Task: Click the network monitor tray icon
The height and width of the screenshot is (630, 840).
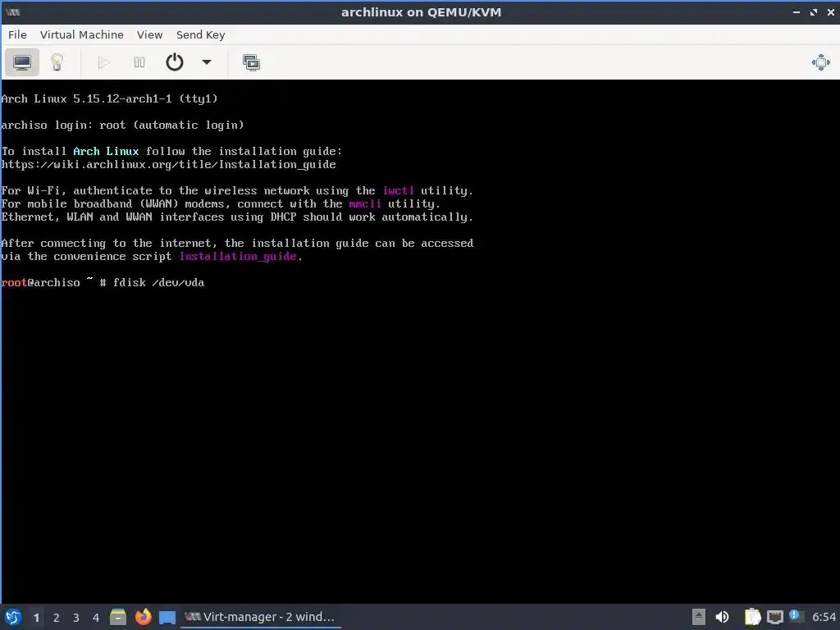Action: [x=774, y=617]
